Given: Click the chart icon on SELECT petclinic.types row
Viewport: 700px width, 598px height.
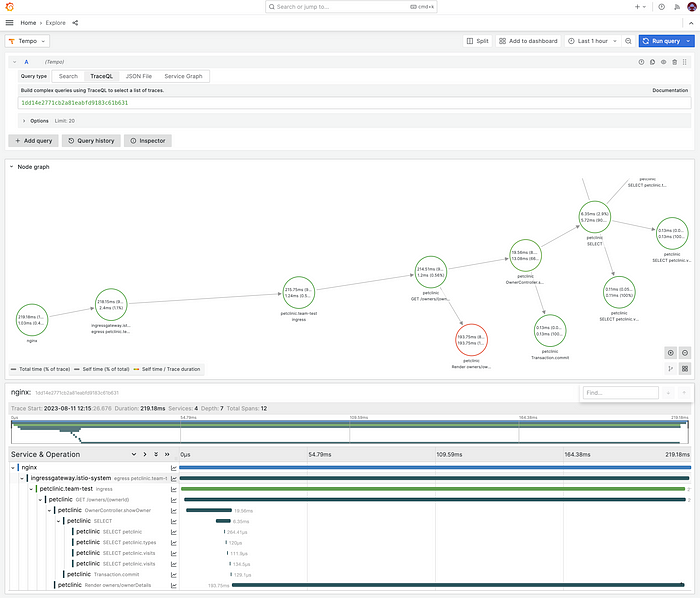Looking at the screenshot, I should (174, 543).
